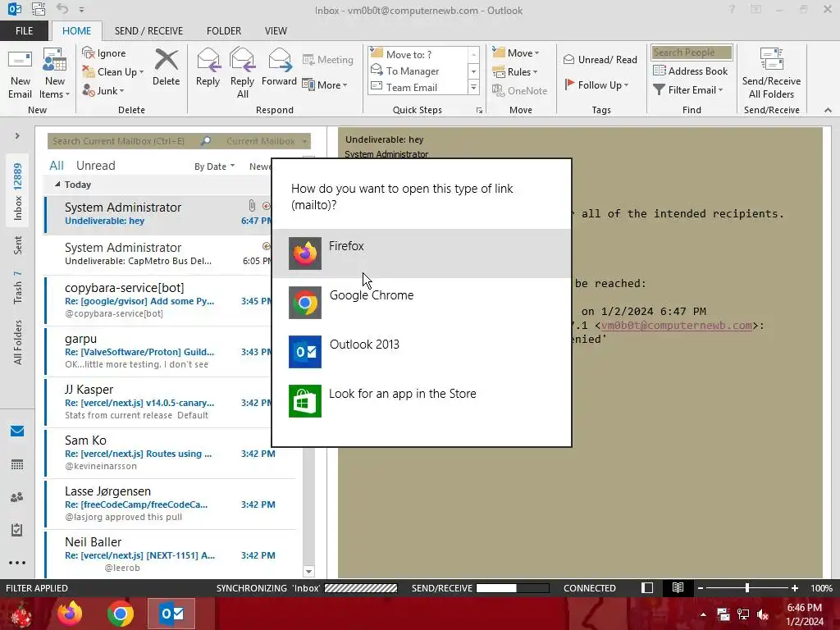840x630 pixels.
Task: Adjust the zoom slider handle
Action: [746, 588]
